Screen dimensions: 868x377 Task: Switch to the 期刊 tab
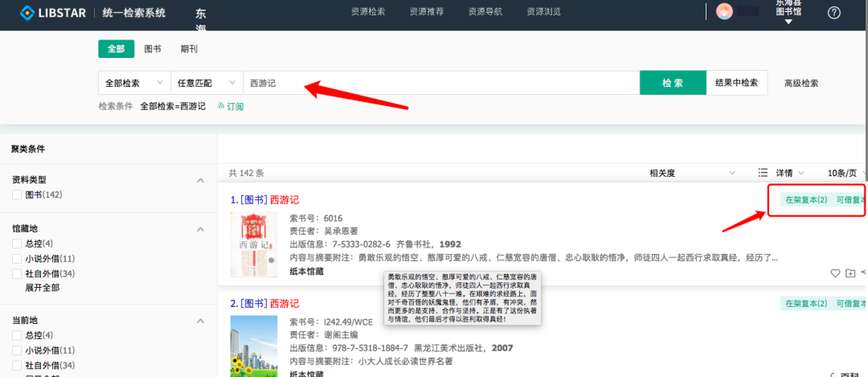[x=189, y=49]
